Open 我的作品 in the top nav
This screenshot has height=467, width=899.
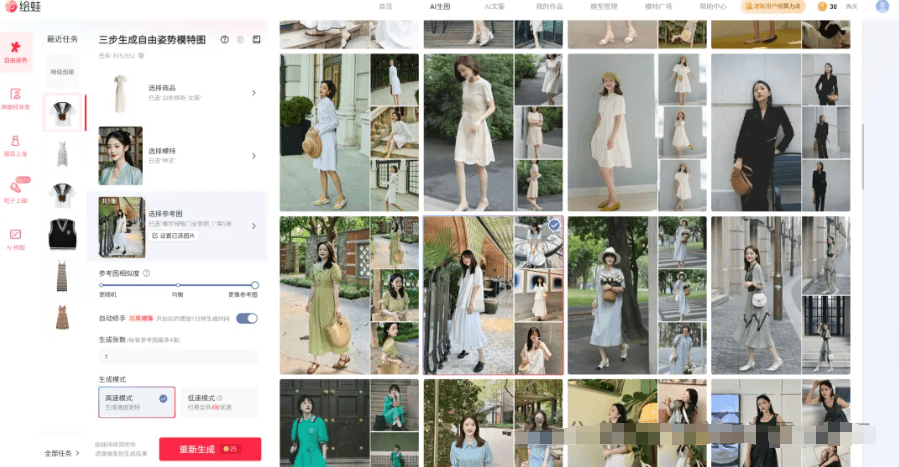[x=549, y=6]
